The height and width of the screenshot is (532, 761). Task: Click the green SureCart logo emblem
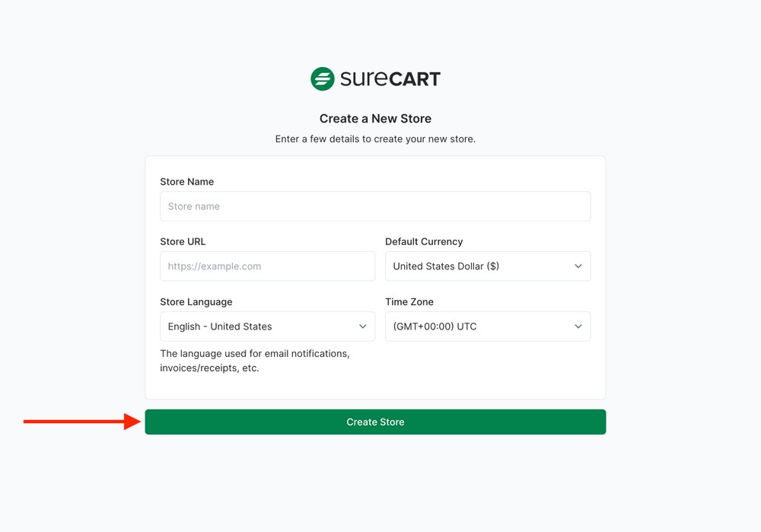(x=323, y=78)
